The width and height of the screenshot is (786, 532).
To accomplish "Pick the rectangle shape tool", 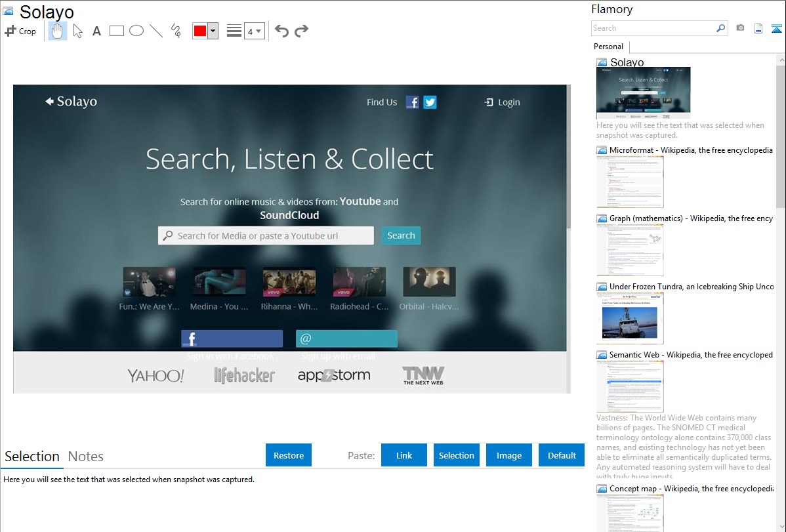I will click(x=116, y=31).
